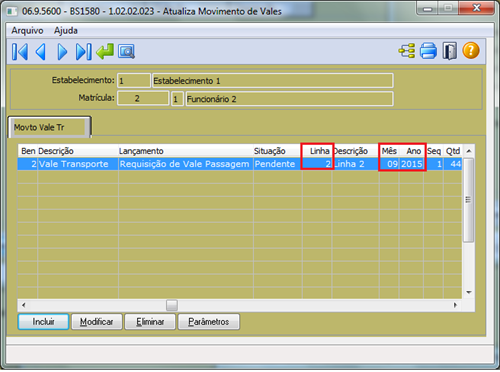The height and width of the screenshot is (372, 500).
Task: Go to the next record arrow
Action: [62, 52]
